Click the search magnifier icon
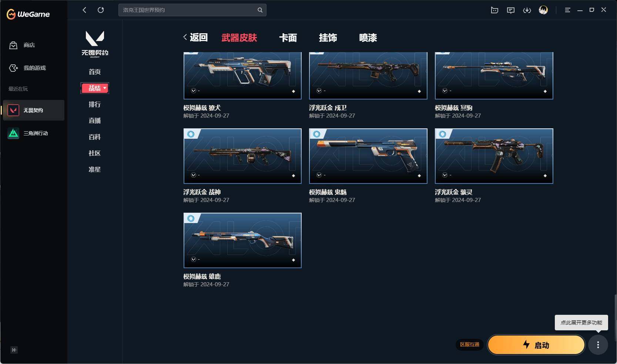This screenshot has height=364, width=617. (260, 10)
